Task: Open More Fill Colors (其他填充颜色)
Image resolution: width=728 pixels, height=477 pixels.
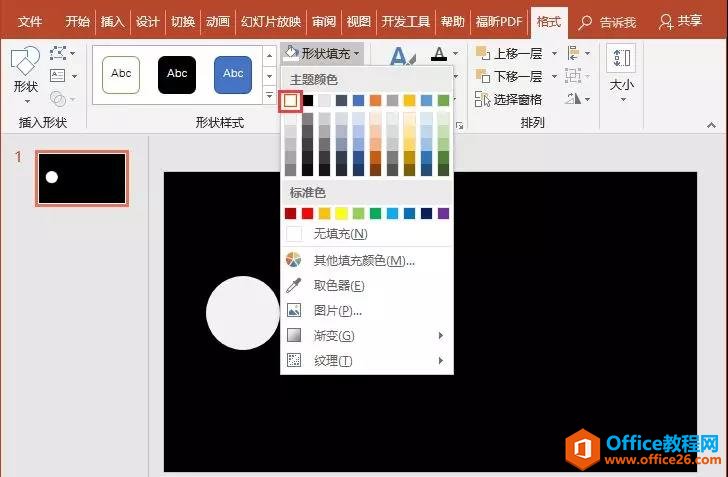Action: (x=363, y=260)
